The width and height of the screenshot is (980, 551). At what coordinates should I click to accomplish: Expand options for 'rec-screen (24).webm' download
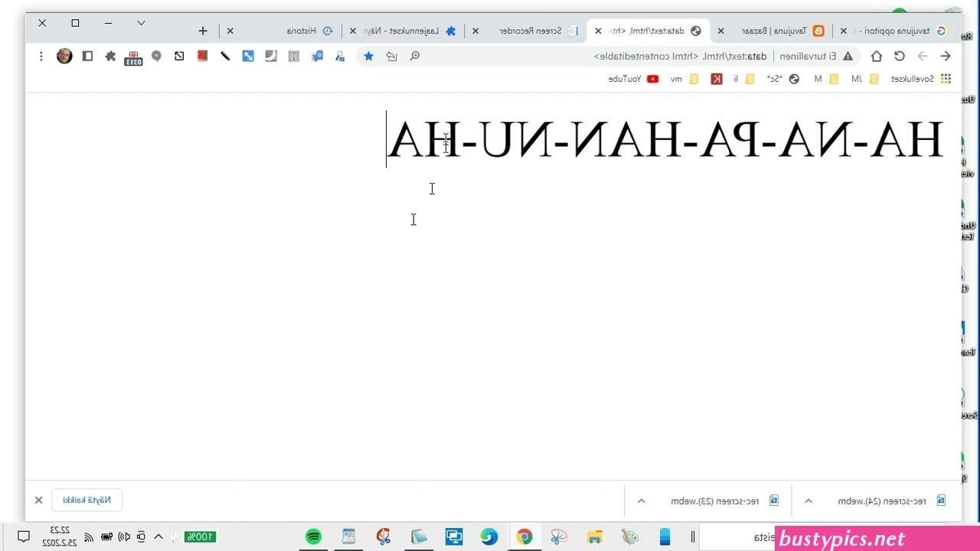[808, 500]
